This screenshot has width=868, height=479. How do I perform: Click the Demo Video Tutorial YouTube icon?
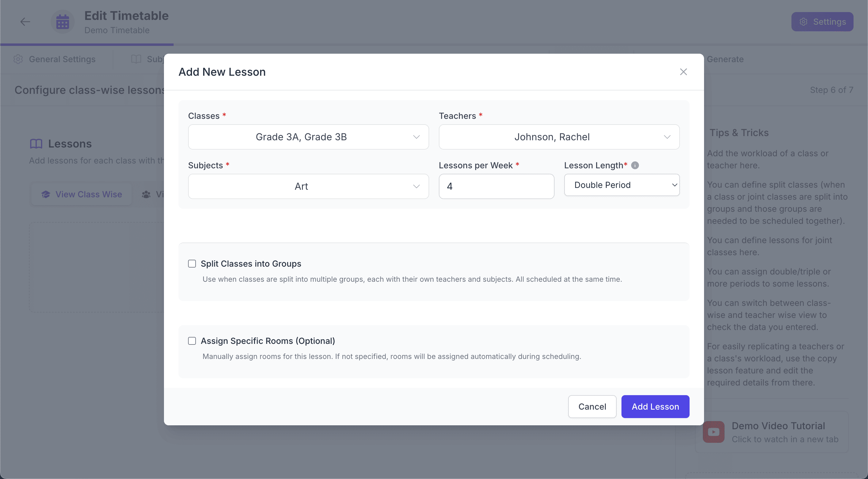(713, 432)
